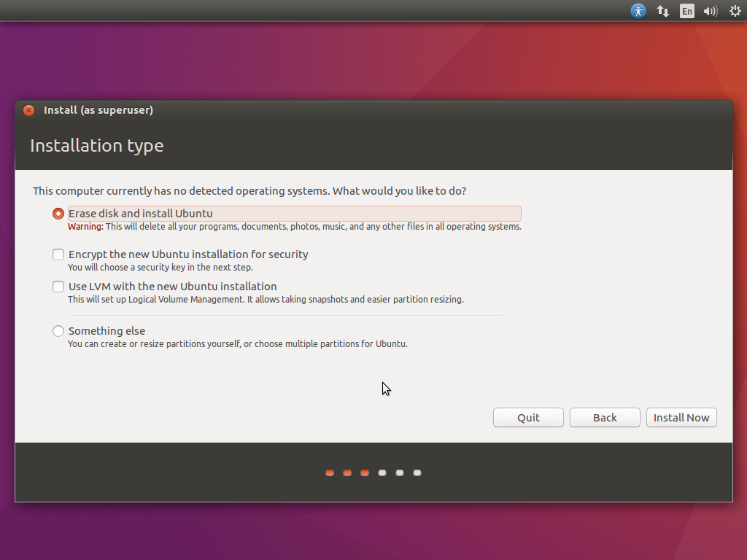747x560 pixels.
Task: Open the system gear session menu
Action: [735, 11]
